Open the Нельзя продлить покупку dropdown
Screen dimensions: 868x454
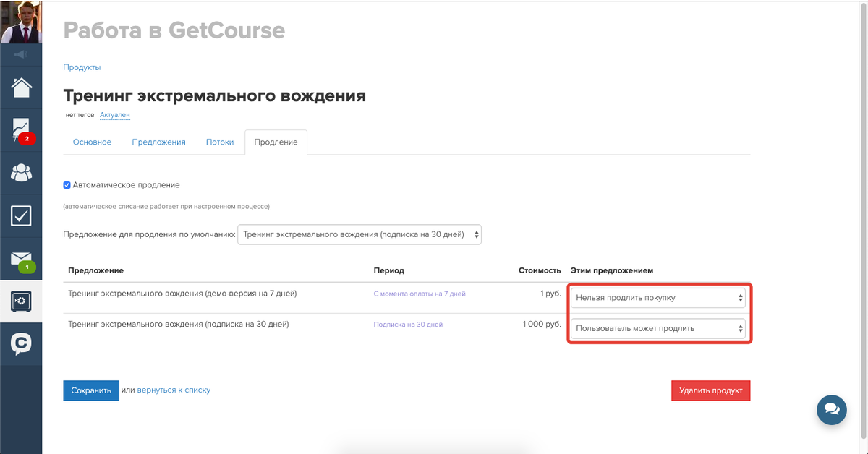[x=658, y=297]
